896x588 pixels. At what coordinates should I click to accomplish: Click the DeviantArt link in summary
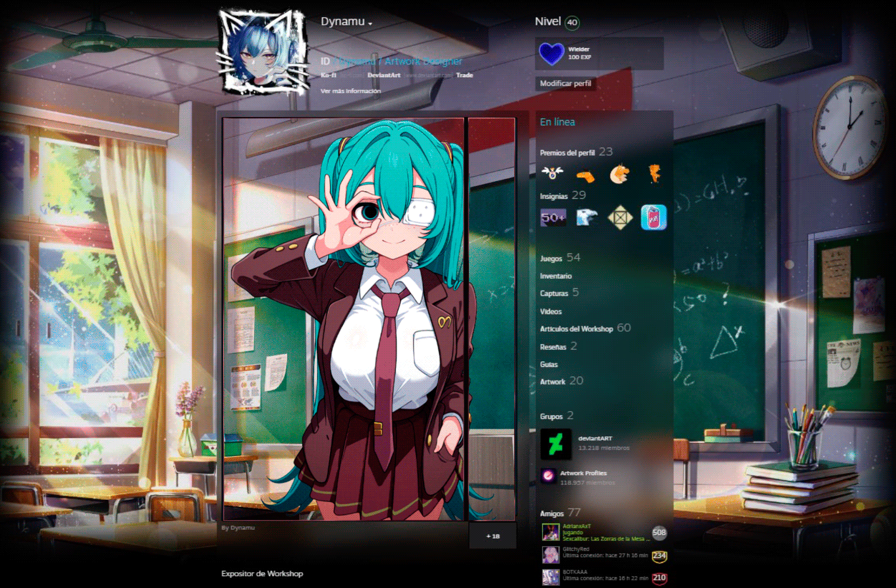[384, 75]
